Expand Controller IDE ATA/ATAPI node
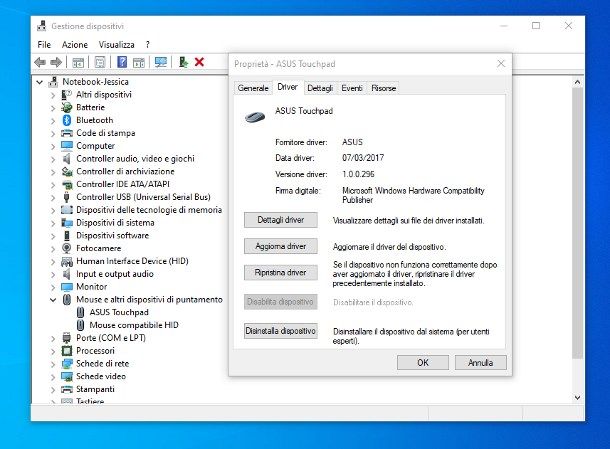This screenshot has width=610, height=449. click(x=53, y=185)
